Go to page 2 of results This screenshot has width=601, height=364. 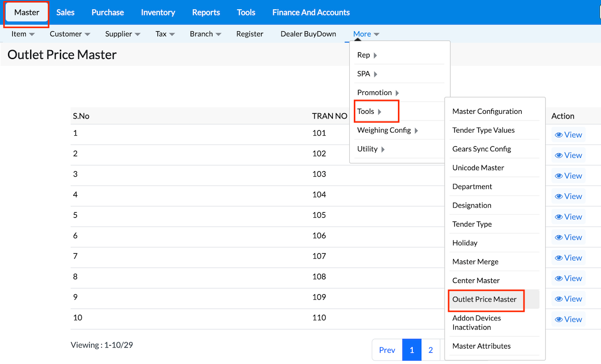[x=431, y=350]
